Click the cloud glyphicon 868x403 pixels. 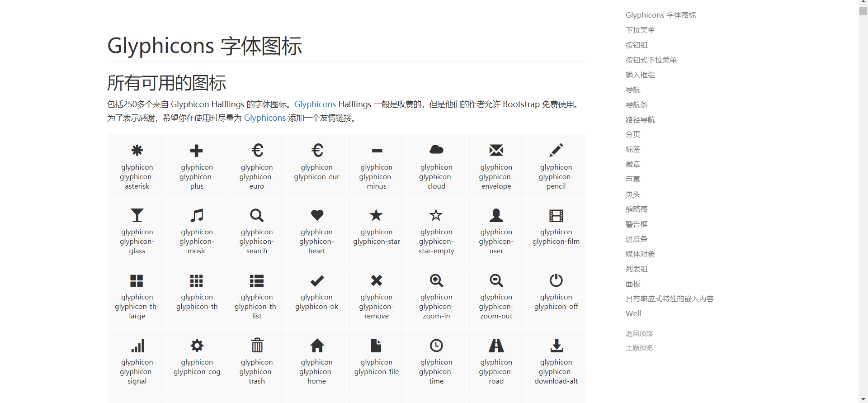click(x=436, y=149)
